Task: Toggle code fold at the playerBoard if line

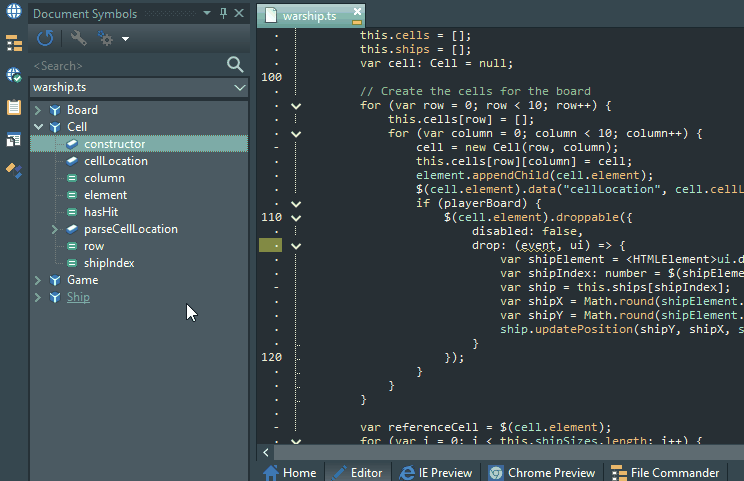Action: 296,204
